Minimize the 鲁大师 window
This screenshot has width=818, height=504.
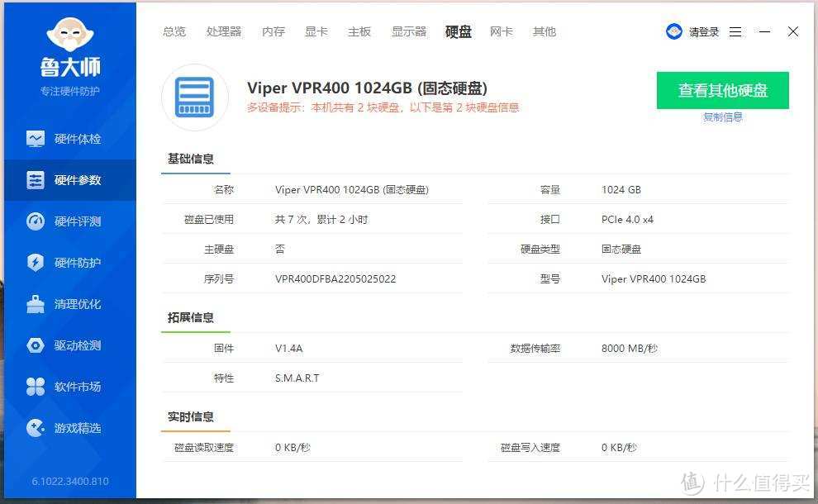pyautogui.click(x=765, y=32)
